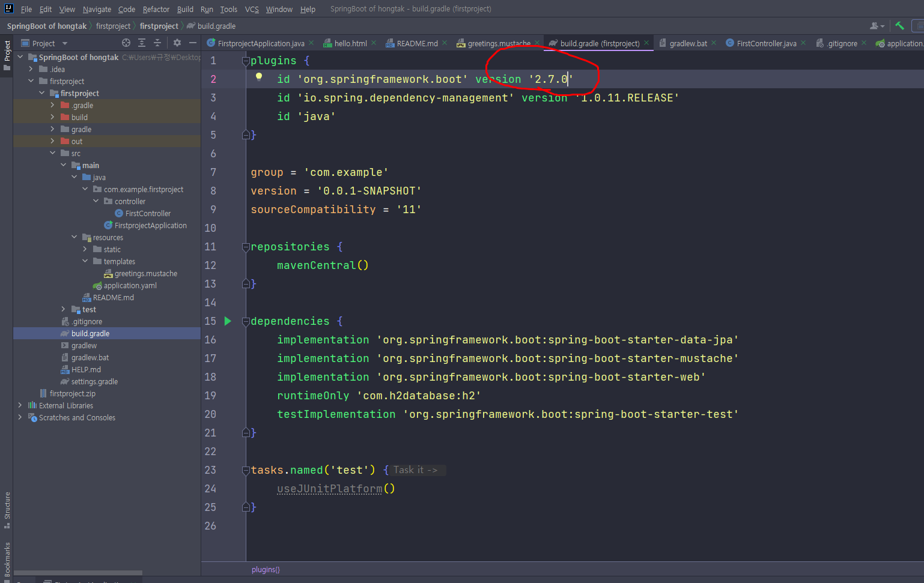This screenshot has width=924, height=583.
Task: Select the controller package in the tree
Action: (107, 201)
